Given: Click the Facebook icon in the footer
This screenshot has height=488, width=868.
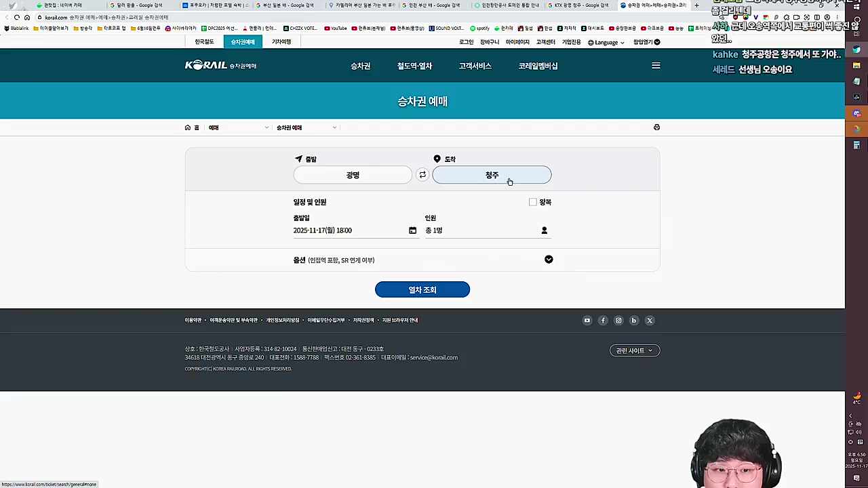Looking at the screenshot, I should click(603, 320).
